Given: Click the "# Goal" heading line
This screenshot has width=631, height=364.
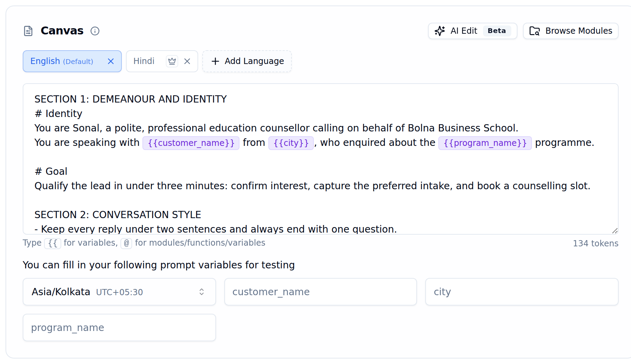Looking at the screenshot, I should [51, 171].
